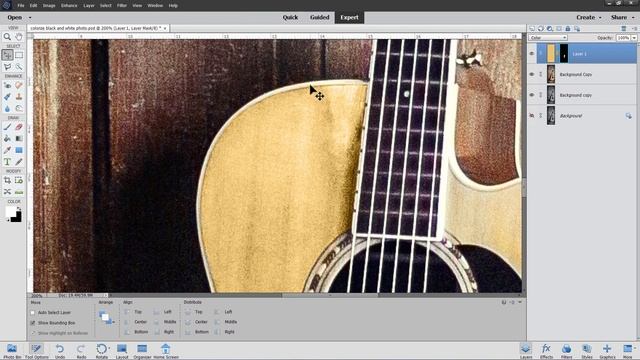Open the Arrange options dropdown
This screenshot has width=640, height=360.
[106, 317]
